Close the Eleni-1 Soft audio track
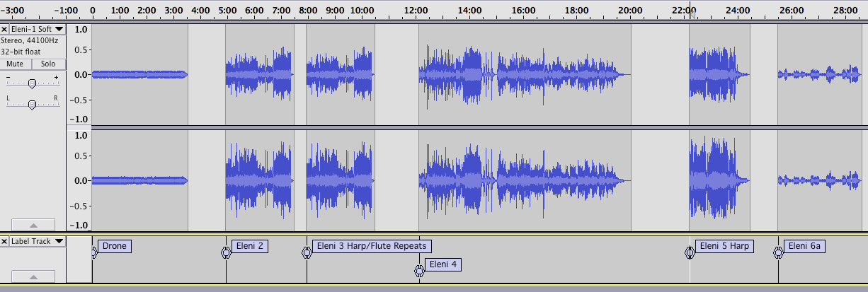This screenshot has width=868, height=292. tap(4, 29)
